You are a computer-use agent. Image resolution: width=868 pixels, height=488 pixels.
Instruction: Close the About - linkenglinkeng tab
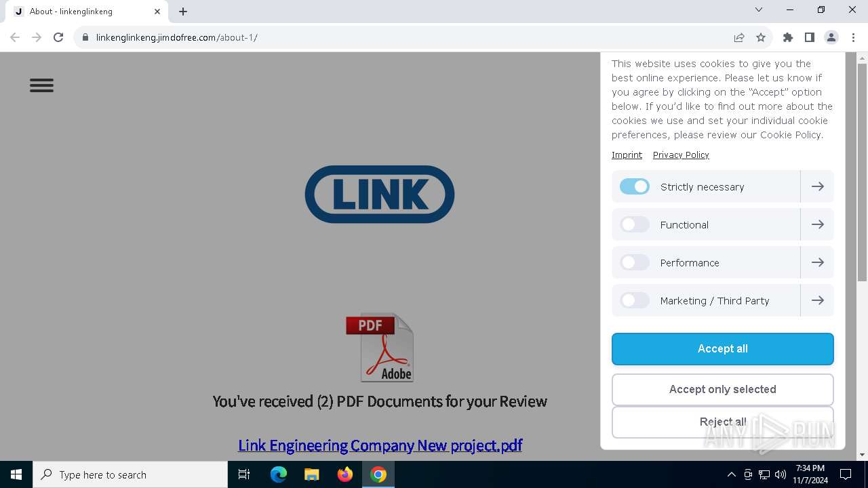coord(157,12)
